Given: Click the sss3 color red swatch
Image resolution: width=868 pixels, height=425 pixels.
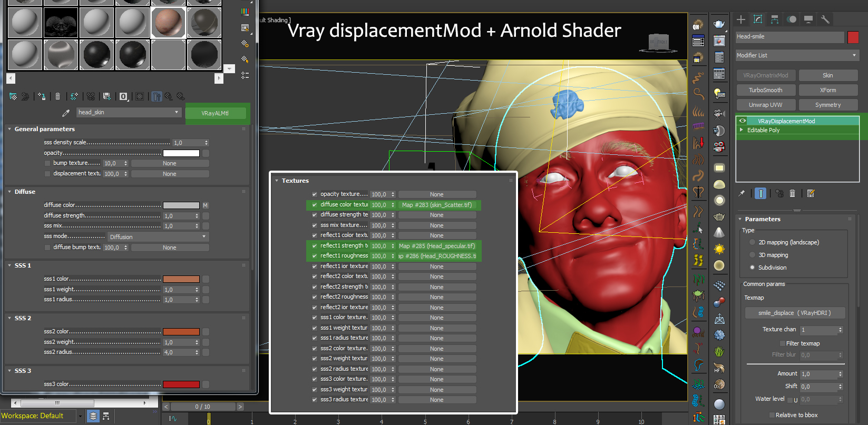Looking at the screenshot, I should click(x=181, y=384).
